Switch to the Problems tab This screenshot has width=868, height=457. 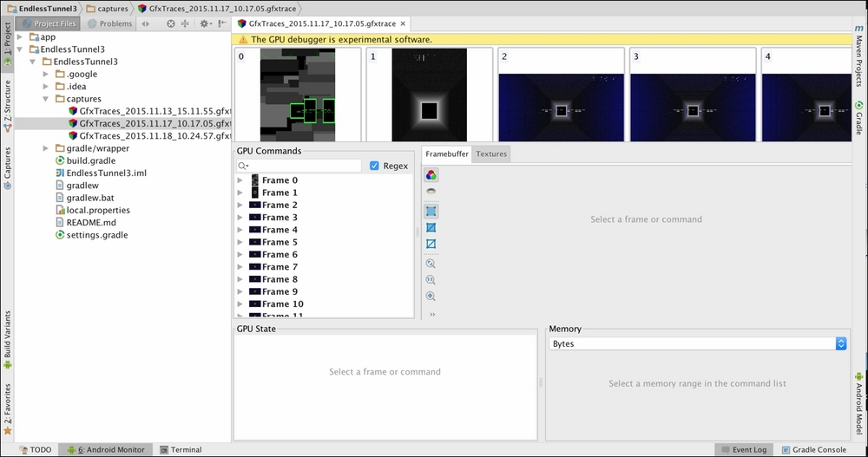tap(110, 23)
